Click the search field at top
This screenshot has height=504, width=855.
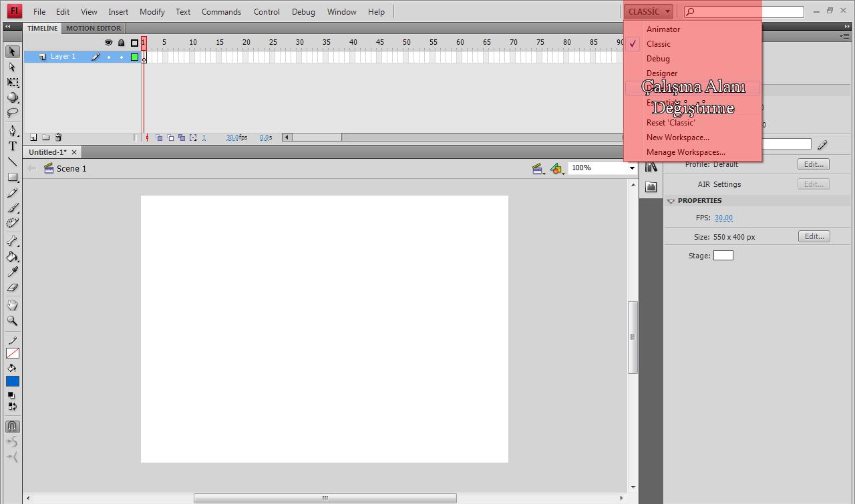(744, 11)
